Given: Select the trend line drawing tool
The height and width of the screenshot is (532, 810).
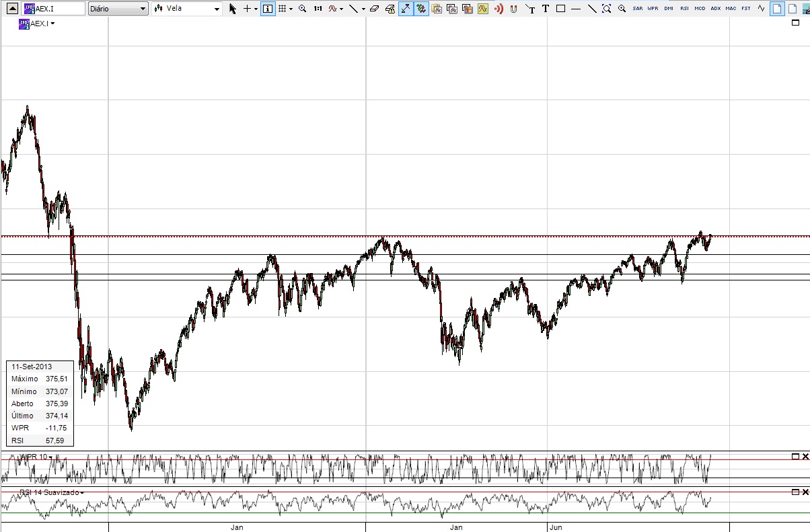Looking at the screenshot, I should 354,9.
